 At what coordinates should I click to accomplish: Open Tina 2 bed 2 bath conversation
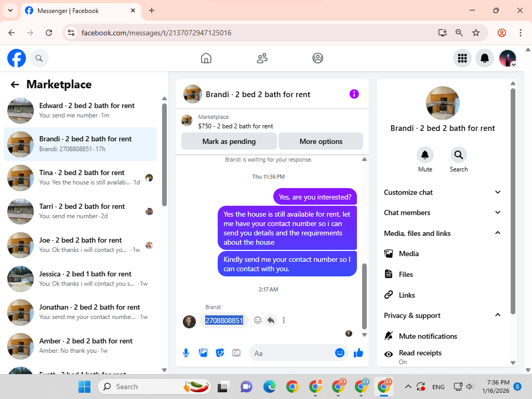click(81, 178)
